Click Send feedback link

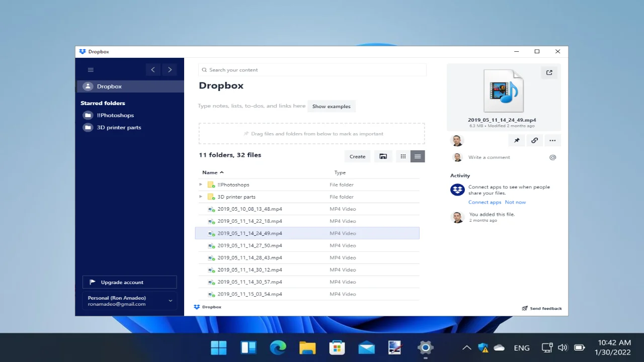(542, 308)
